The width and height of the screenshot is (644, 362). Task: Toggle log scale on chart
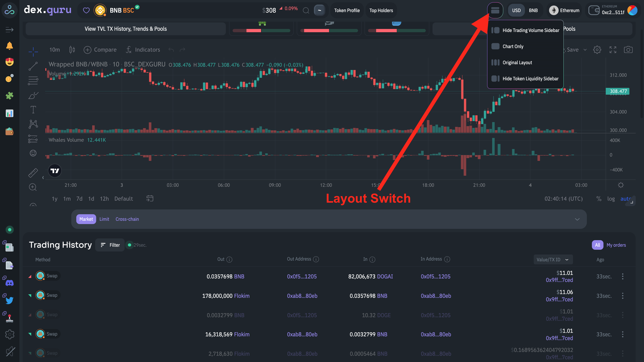click(611, 199)
